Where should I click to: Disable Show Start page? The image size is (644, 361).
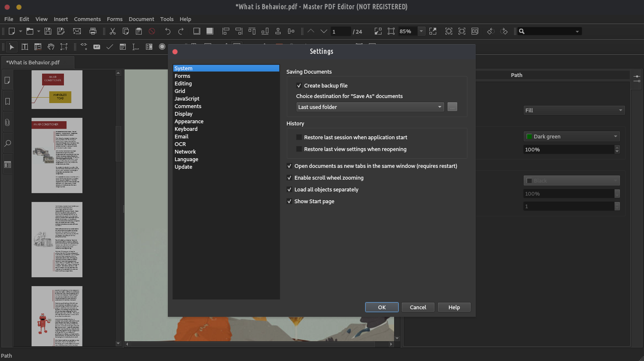[289, 201]
